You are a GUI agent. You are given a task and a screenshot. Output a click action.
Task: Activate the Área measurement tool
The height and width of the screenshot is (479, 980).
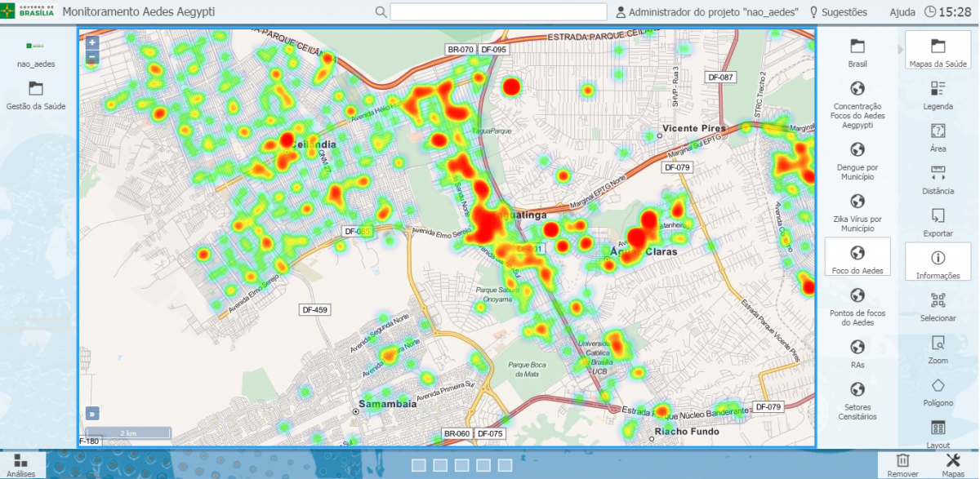(938, 138)
